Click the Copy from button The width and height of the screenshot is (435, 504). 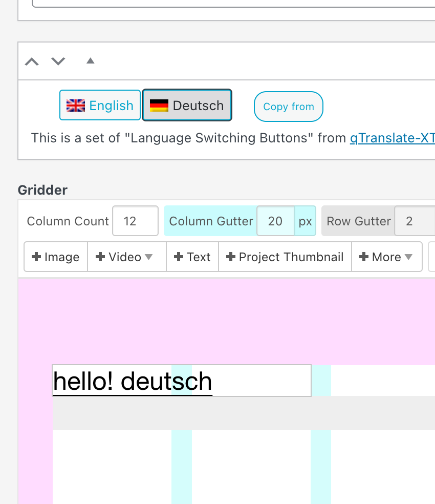click(288, 107)
